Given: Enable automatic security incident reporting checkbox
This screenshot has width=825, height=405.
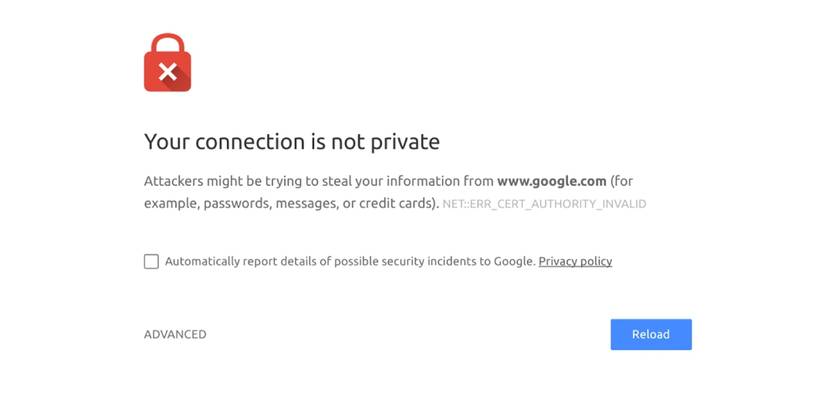Looking at the screenshot, I should pos(151,262).
